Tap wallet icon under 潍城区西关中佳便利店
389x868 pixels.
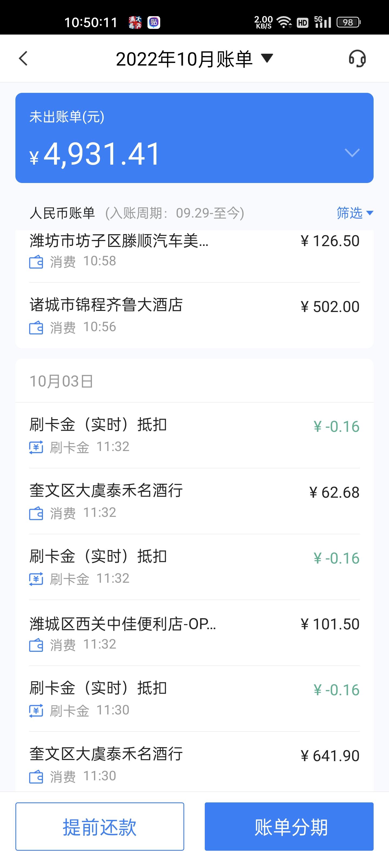pos(36,645)
